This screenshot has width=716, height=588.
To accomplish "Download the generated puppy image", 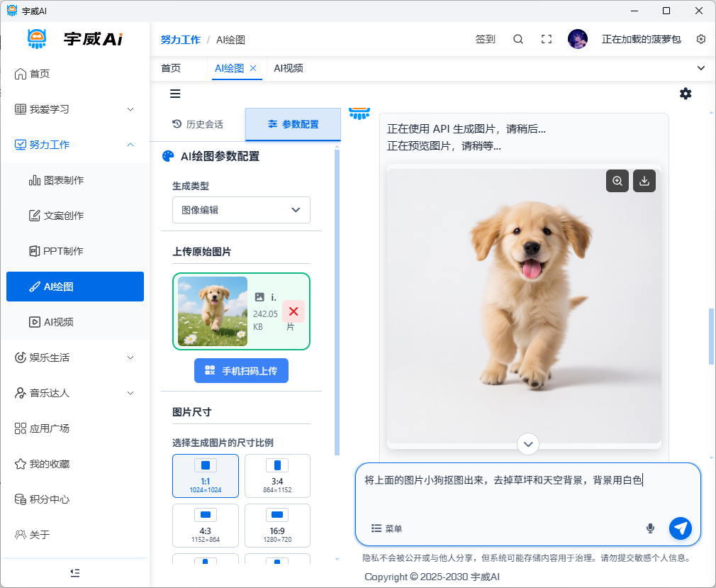I will tap(644, 181).
